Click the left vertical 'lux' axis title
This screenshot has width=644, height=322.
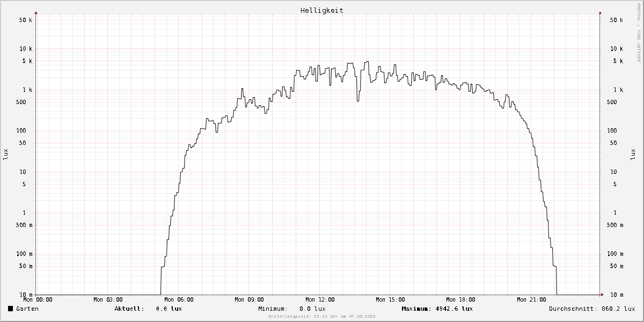[6, 155]
